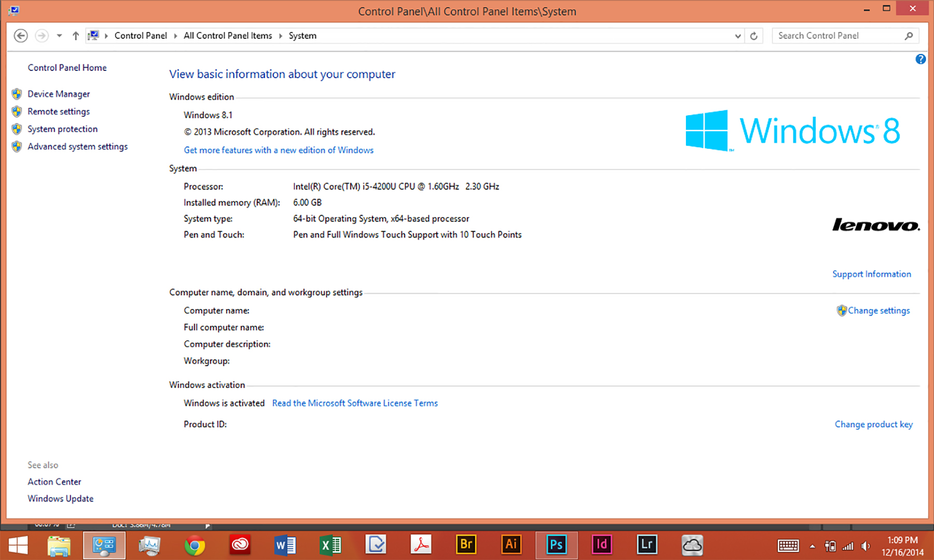The width and height of the screenshot is (934, 560).
Task: Open the address bar history dropdown
Action: click(x=737, y=36)
